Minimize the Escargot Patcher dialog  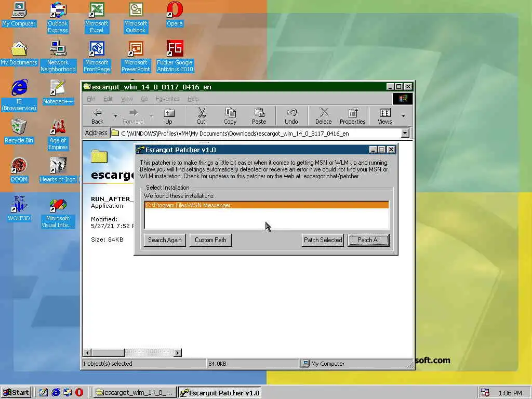point(373,150)
